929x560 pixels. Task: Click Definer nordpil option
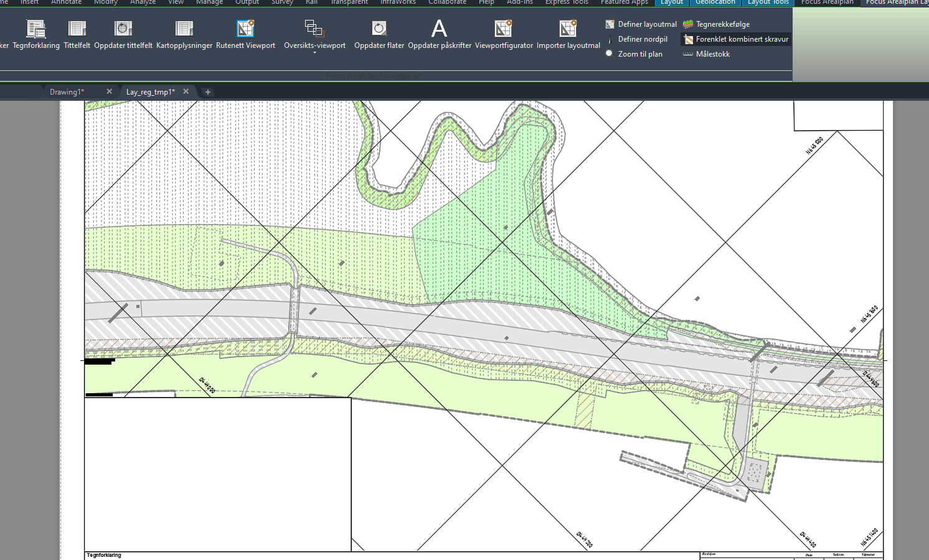click(637, 39)
